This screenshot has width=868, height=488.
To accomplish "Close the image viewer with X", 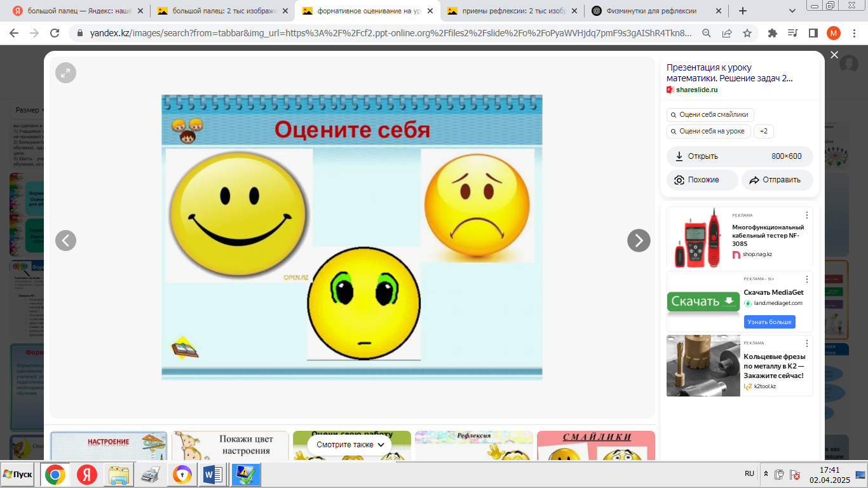I will (834, 55).
